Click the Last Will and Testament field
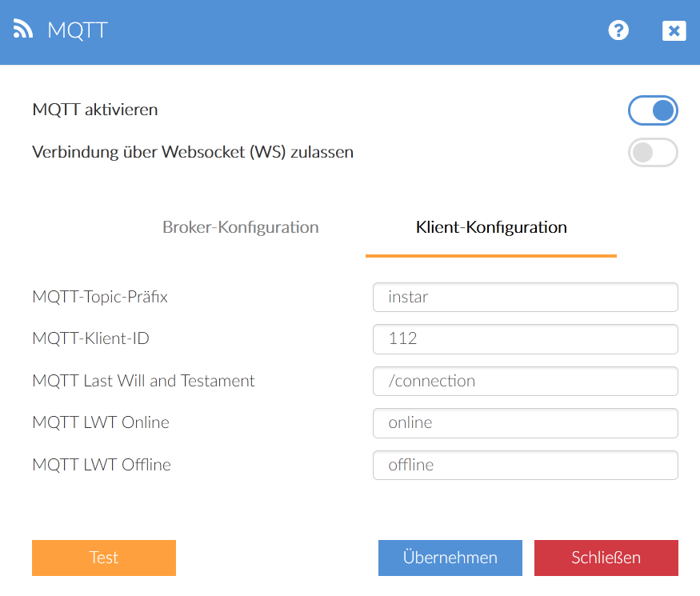Viewport: 700px width, 596px height. pos(525,381)
